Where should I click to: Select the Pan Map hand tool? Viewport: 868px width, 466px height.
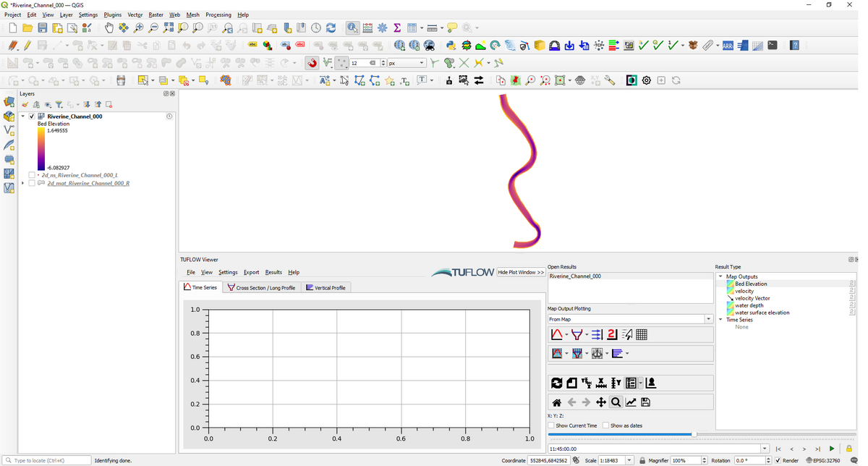109,27
